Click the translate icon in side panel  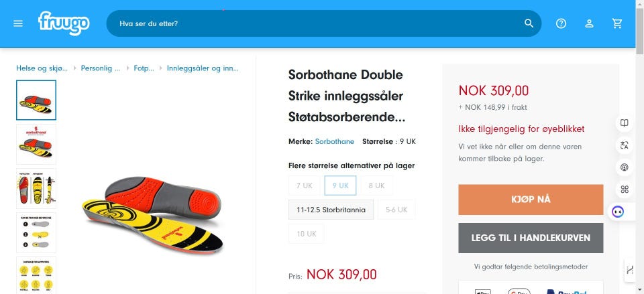click(625, 145)
